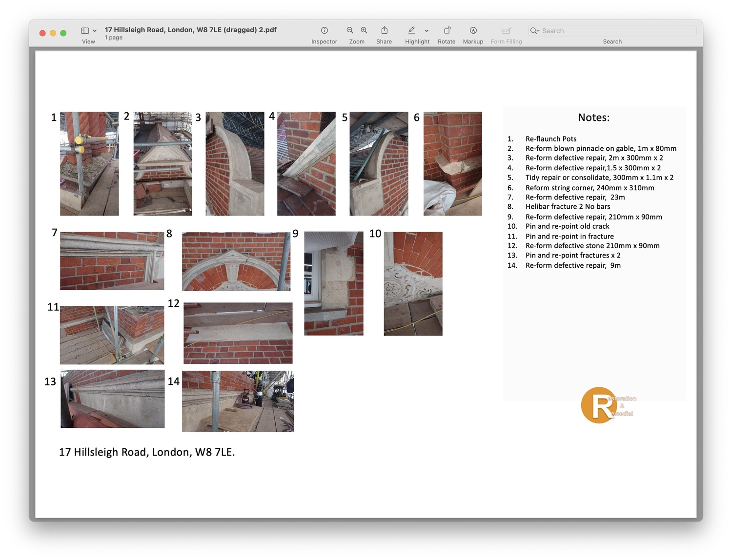Open the Inspector panel
This screenshot has height=560, width=732.
tap(324, 30)
